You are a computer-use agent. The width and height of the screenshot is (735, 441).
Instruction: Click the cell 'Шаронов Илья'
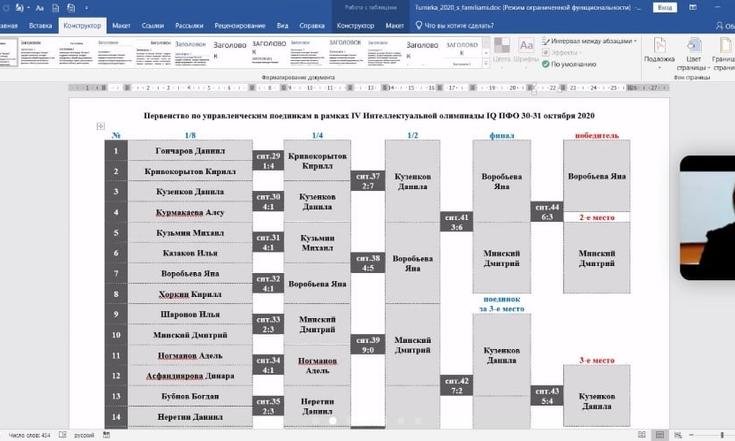point(190,314)
